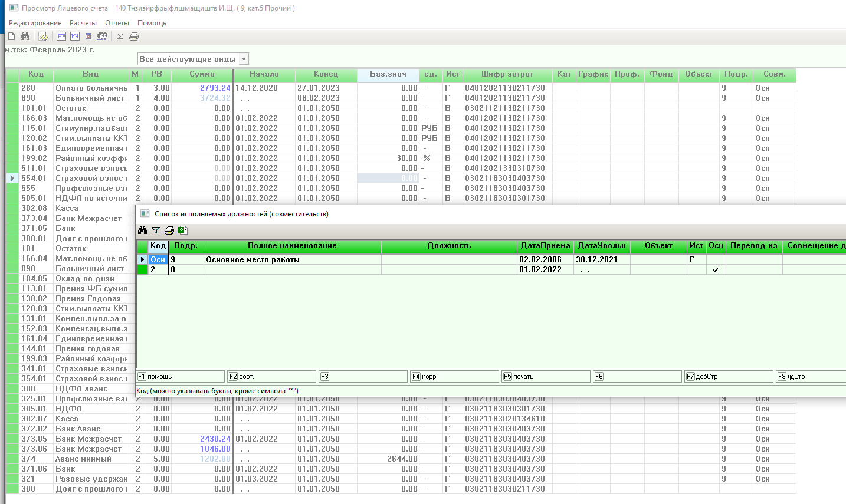The image size is (846, 504).
Task: Click the Премия Годовая row with code 138.02
Action: (71, 299)
